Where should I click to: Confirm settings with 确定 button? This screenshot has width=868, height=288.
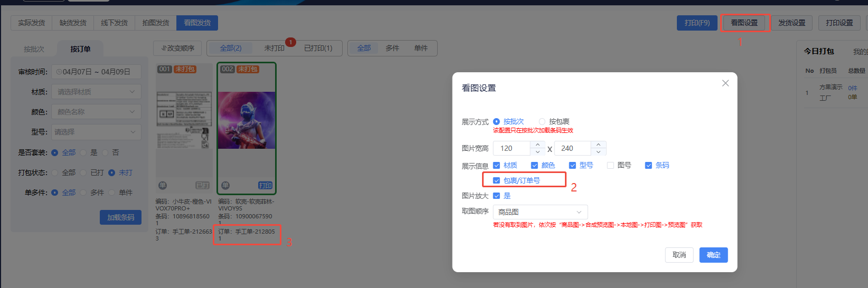pyautogui.click(x=713, y=255)
